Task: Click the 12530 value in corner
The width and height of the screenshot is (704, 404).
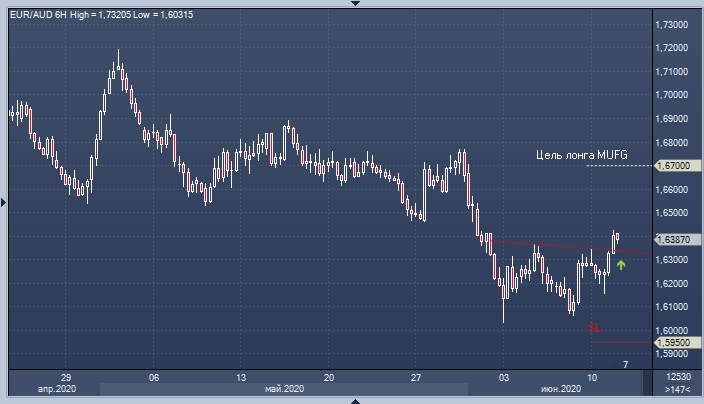Action: pos(677,375)
